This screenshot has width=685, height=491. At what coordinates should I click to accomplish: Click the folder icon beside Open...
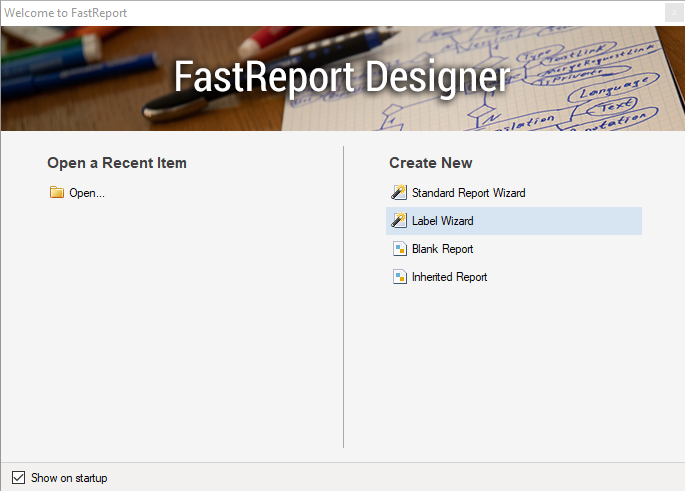(x=57, y=192)
